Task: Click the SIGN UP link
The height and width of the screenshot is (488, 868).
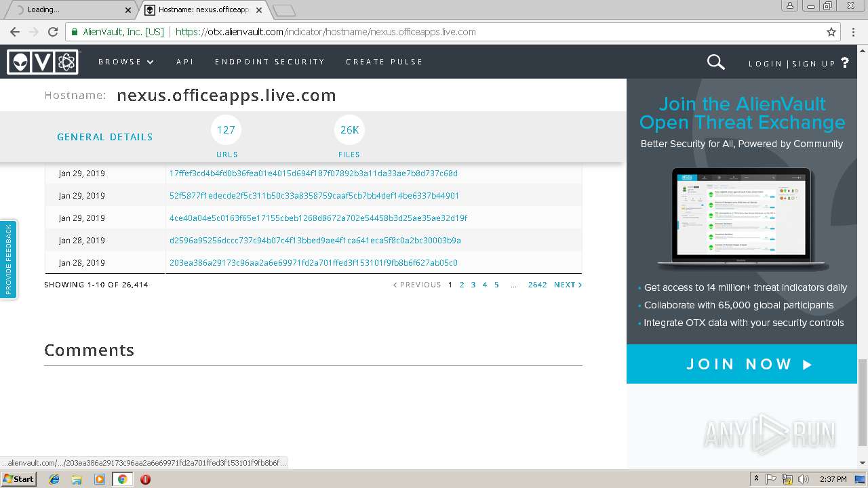Action: pyautogui.click(x=814, y=64)
